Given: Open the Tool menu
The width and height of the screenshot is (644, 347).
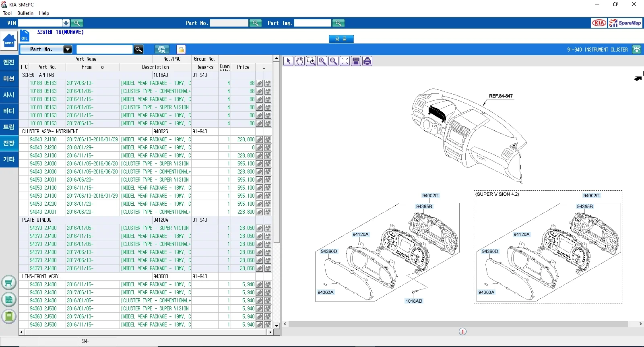Looking at the screenshot, I should coord(7,13).
